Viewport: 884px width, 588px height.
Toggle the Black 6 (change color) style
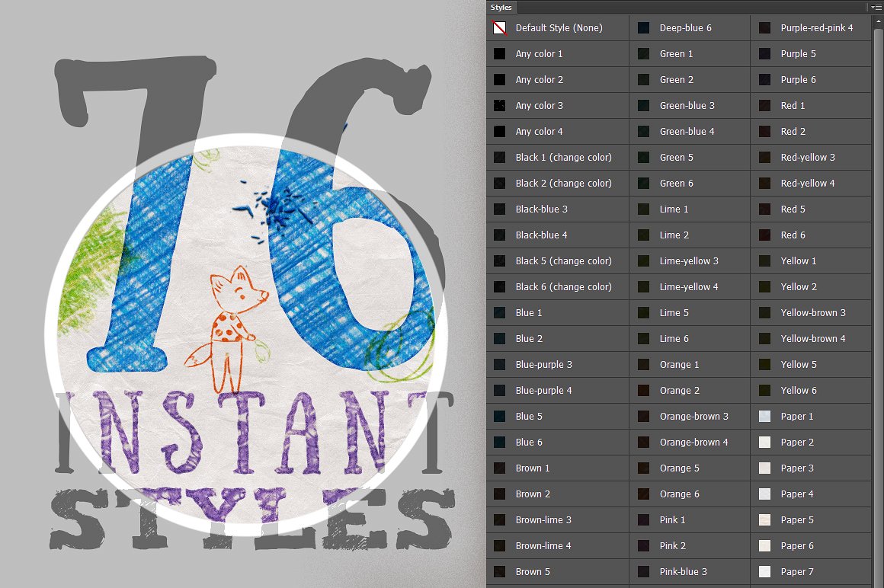pos(501,286)
